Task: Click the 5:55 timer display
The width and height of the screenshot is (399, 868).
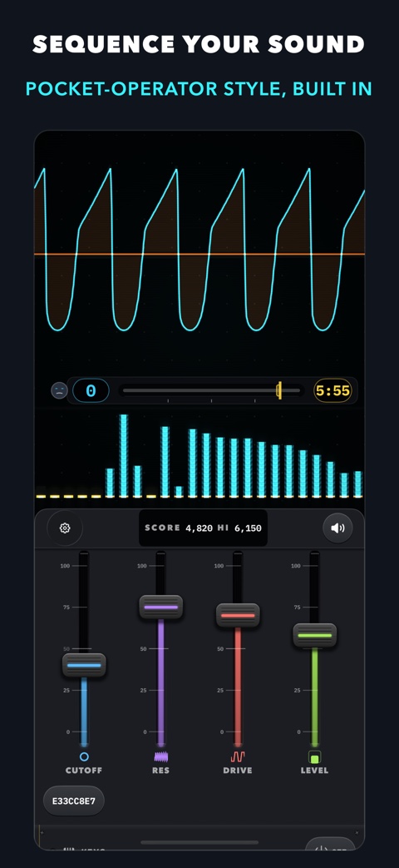Action: coord(332,391)
